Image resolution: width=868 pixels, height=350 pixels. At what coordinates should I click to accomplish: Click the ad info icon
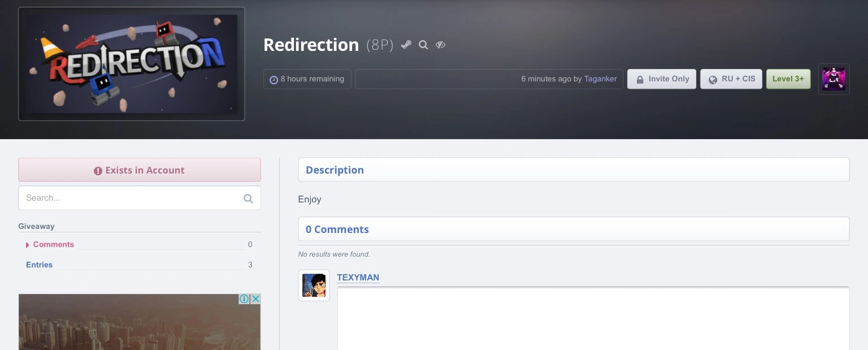(x=244, y=299)
